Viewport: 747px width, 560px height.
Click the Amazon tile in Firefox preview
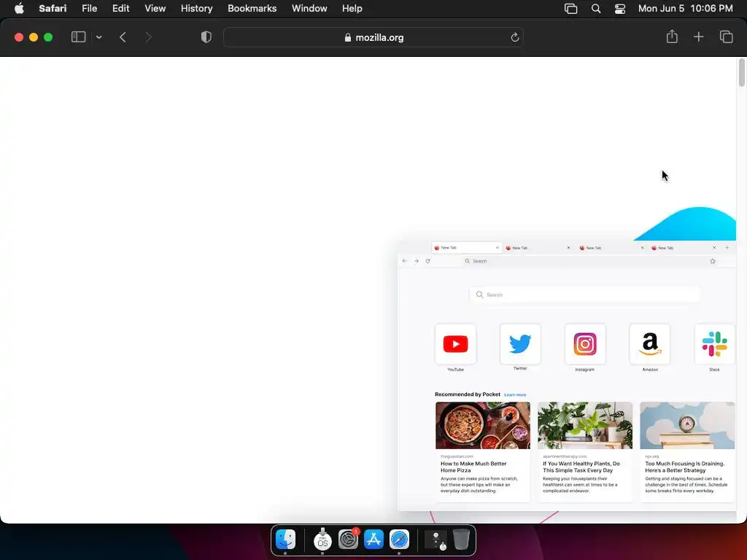click(x=650, y=344)
